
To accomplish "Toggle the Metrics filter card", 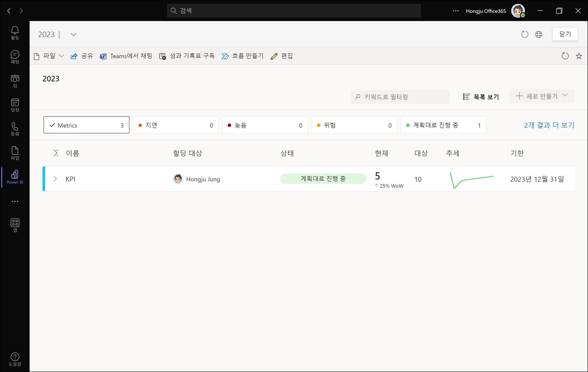I will (x=86, y=125).
